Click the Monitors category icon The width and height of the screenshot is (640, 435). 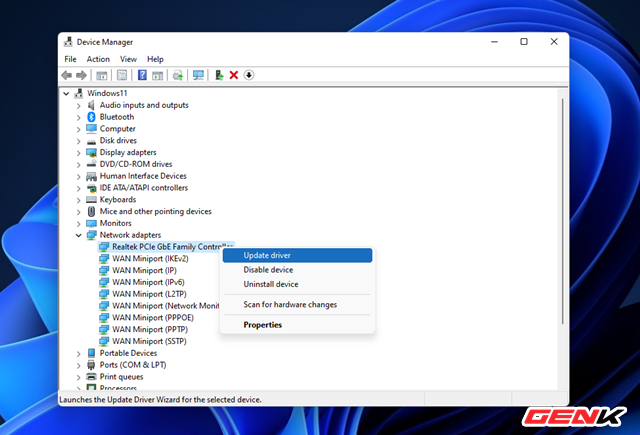[x=91, y=223]
